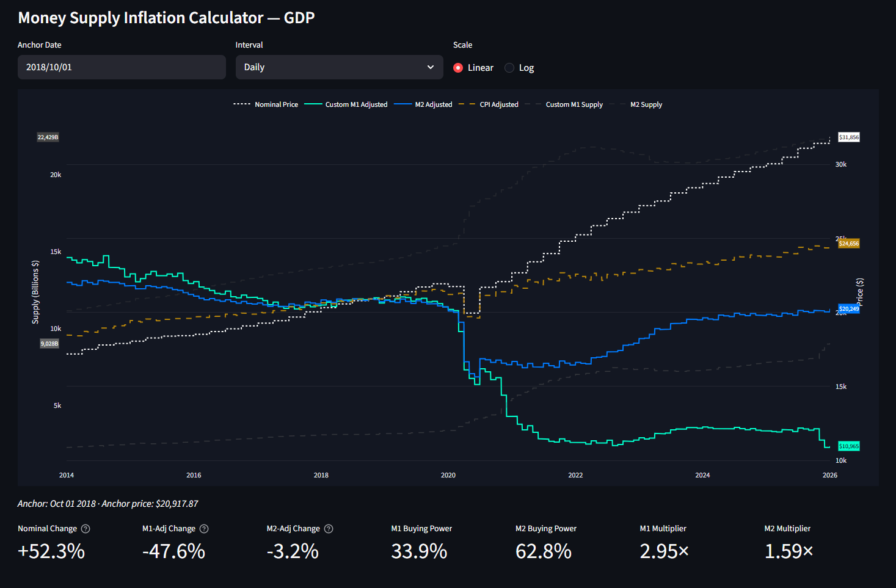Click the $20,249 M2 adjusted end label

pyautogui.click(x=849, y=309)
